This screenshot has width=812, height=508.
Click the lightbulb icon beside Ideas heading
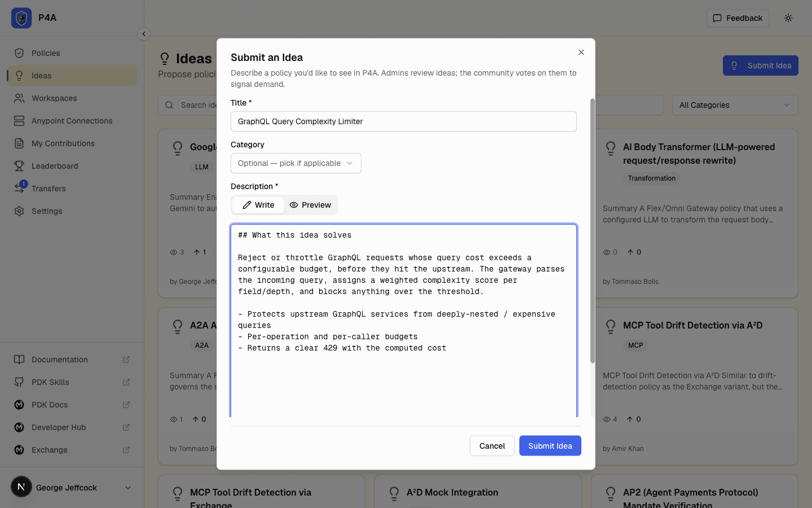[165, 59]
